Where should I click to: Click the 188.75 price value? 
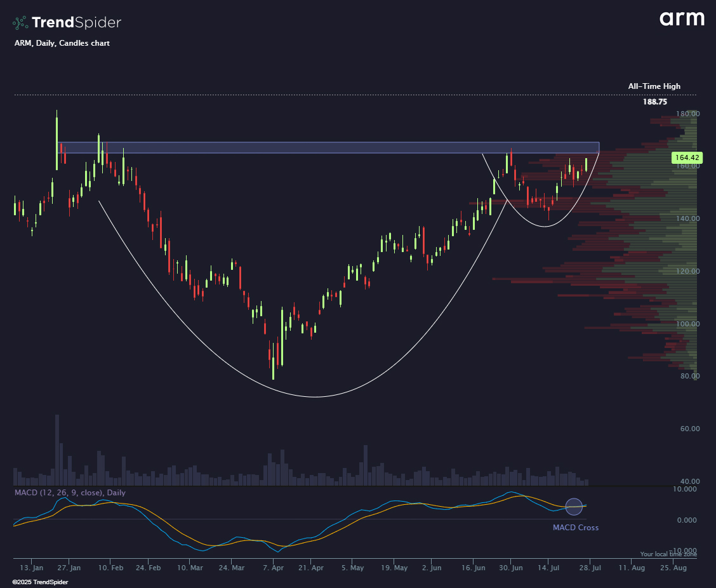(x=655, y=102)
